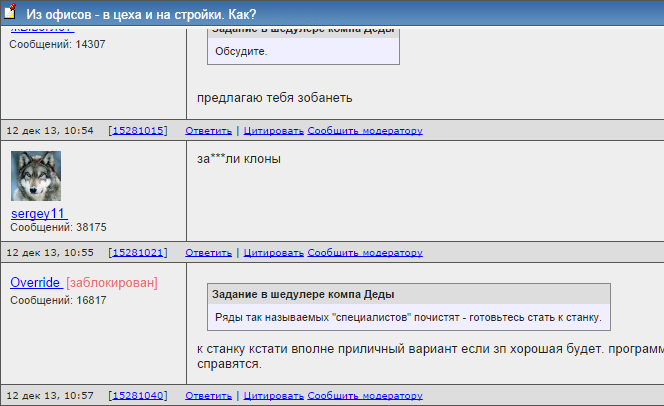Reply to sergey11's post from 10:55

pyautogui.click(x=208, y=252)
